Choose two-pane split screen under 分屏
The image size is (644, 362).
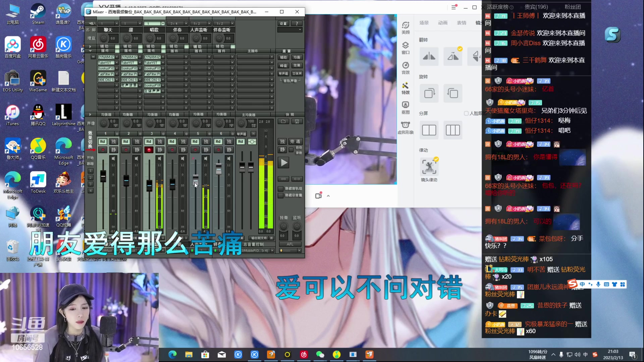click(x=429, y=130)
